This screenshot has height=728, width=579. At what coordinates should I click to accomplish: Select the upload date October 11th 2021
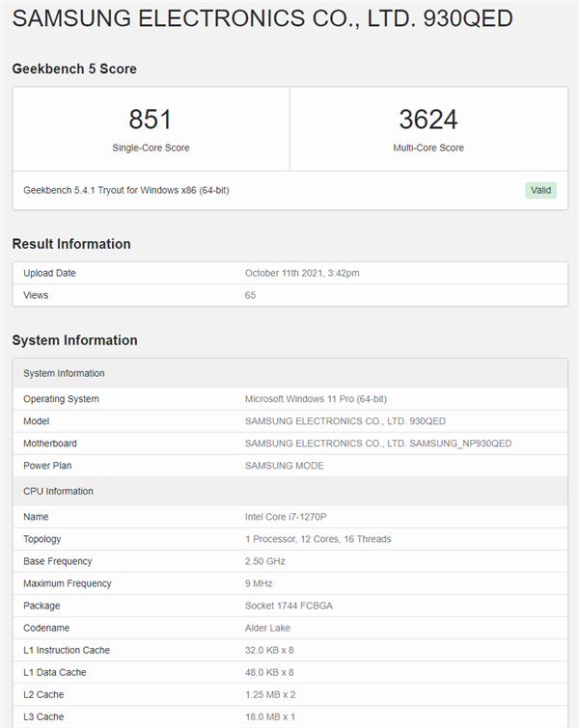point(302,273)
